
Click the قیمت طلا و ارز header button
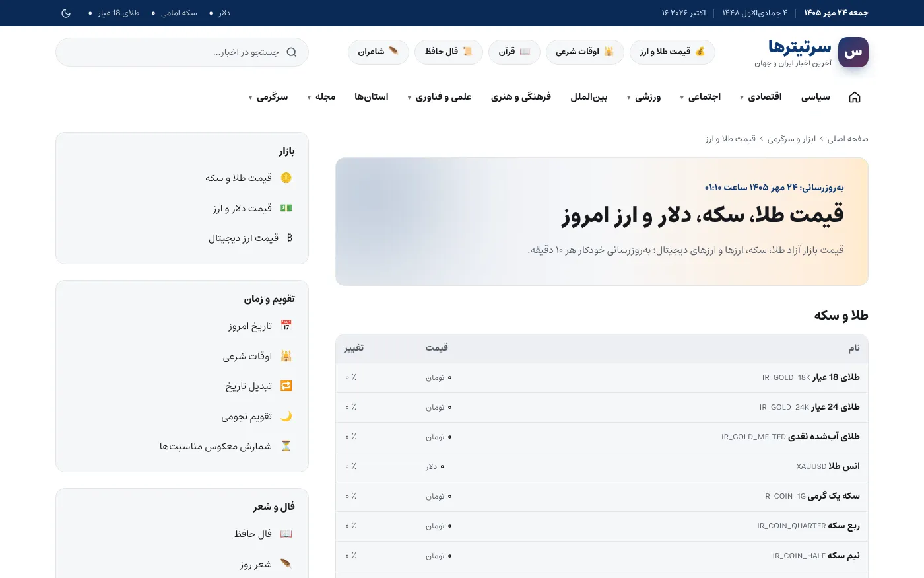pyautogui.click(x=673, y=52)
